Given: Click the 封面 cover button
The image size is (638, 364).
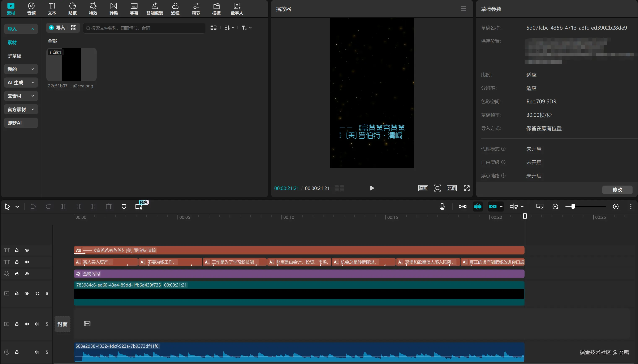Looking at the screenshot, I should coord(62,324).
